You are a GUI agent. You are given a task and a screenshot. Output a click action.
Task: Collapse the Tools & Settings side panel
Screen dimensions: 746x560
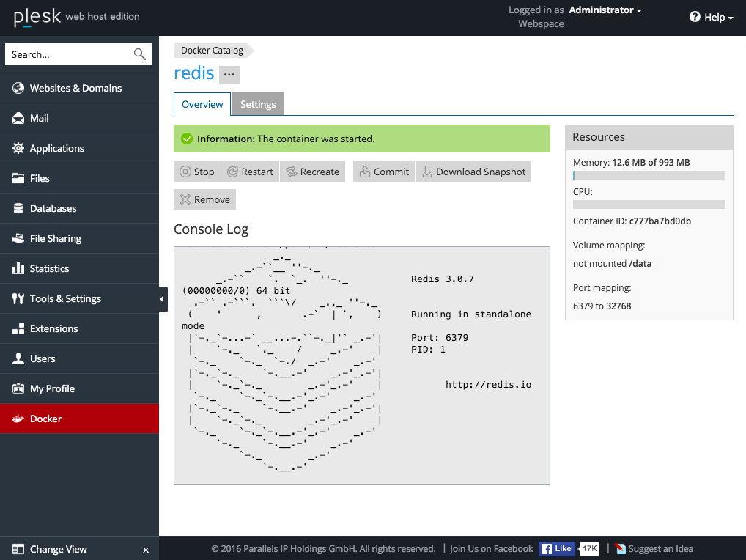click(x=163, y=298)
